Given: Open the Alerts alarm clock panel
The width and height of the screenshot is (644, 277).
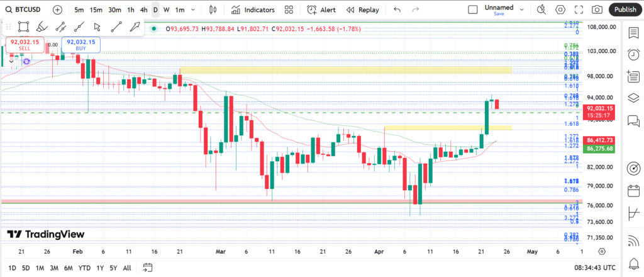Looking at the screenshot, I should [634, 54].
